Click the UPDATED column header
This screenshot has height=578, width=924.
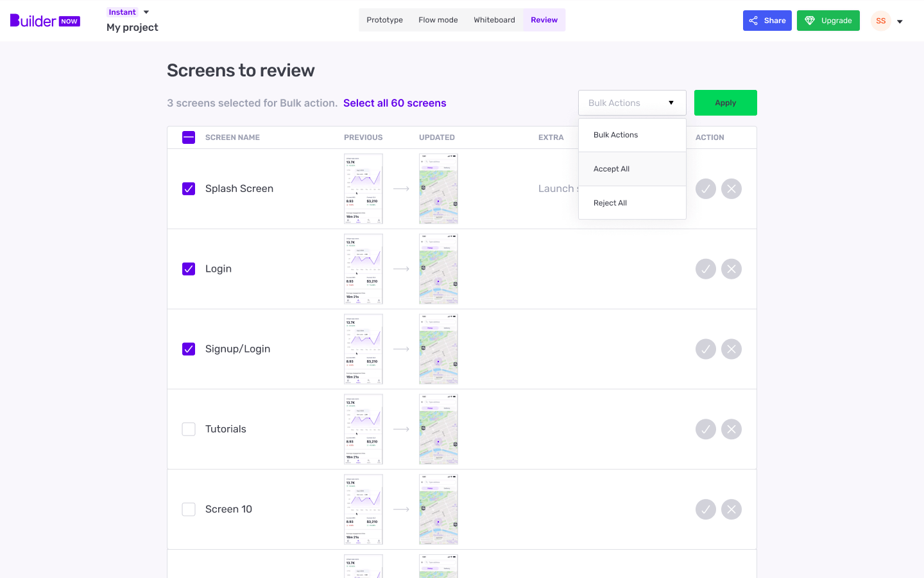point(437,137)
